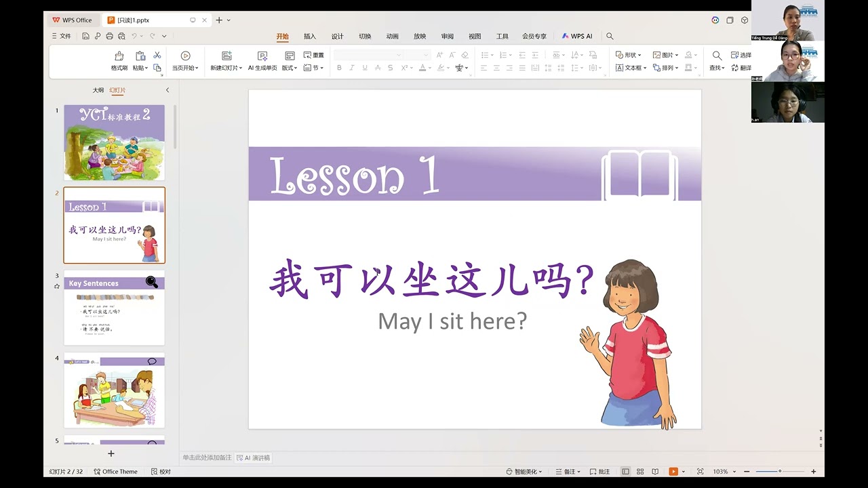Image resolution: width=868 pixels, height=488 pixels.
Task: Toggle center text alignment
Action: (496, 68)
